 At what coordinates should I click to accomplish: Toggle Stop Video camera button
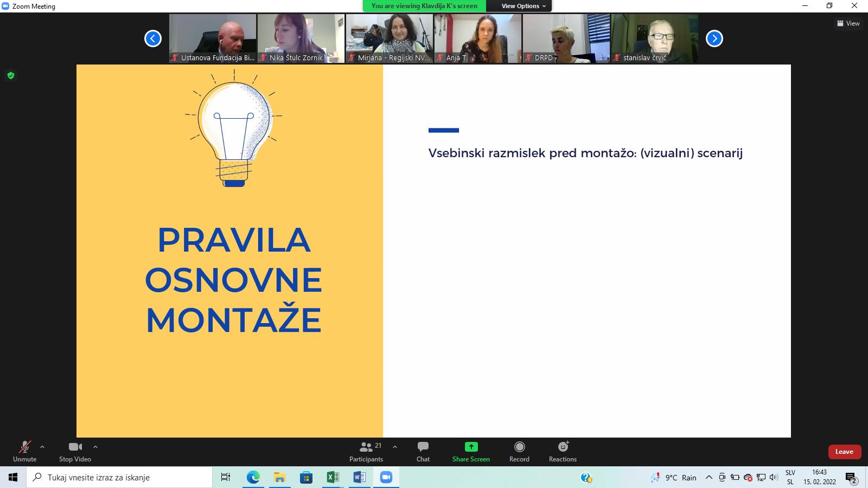coord(75,451)
